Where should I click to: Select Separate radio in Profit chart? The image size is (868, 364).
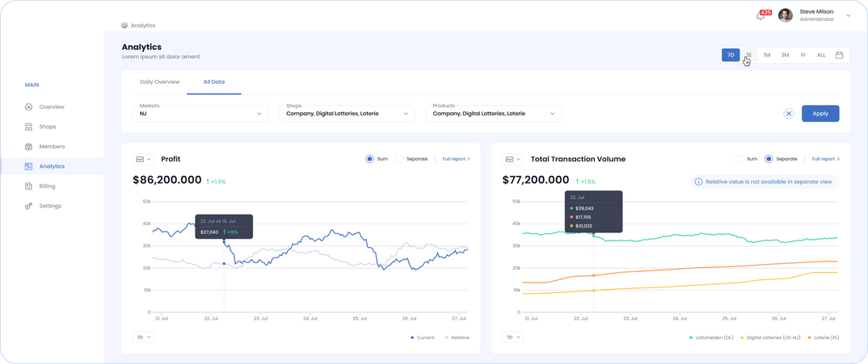click(x=399, y=159)
